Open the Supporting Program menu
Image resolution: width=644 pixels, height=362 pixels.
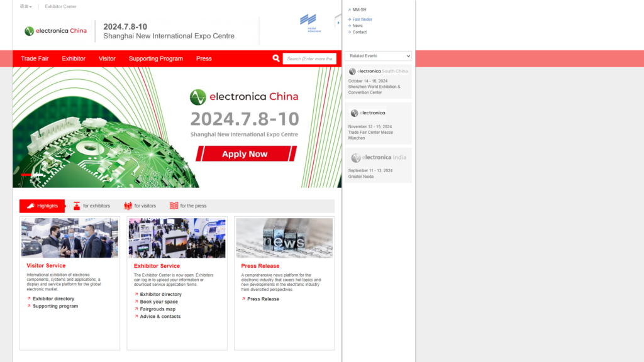156,58
